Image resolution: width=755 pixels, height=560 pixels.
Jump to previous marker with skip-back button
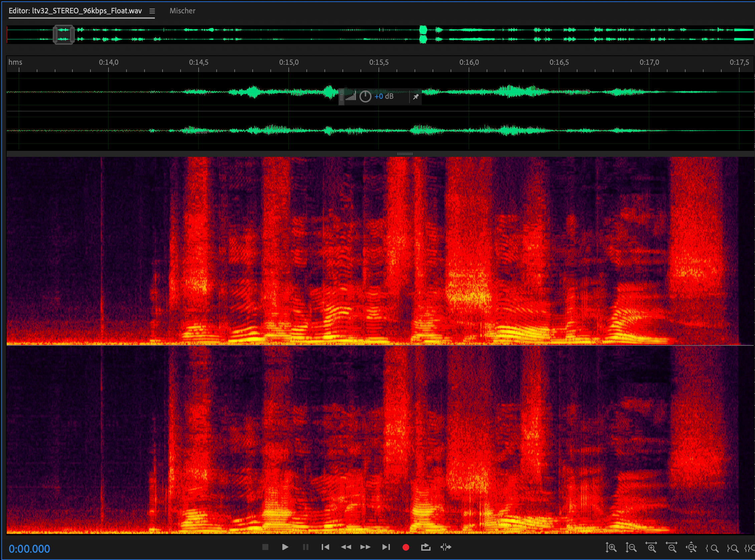click(325, 547)
